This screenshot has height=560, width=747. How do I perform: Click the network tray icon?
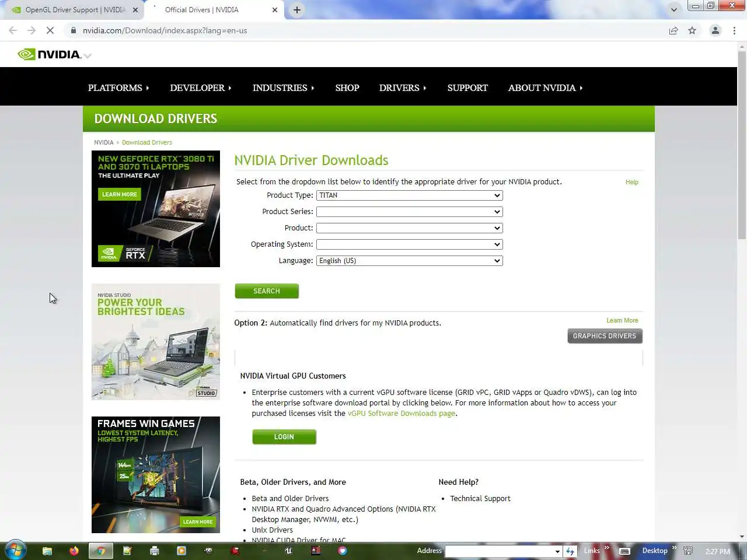click(688, 551)
